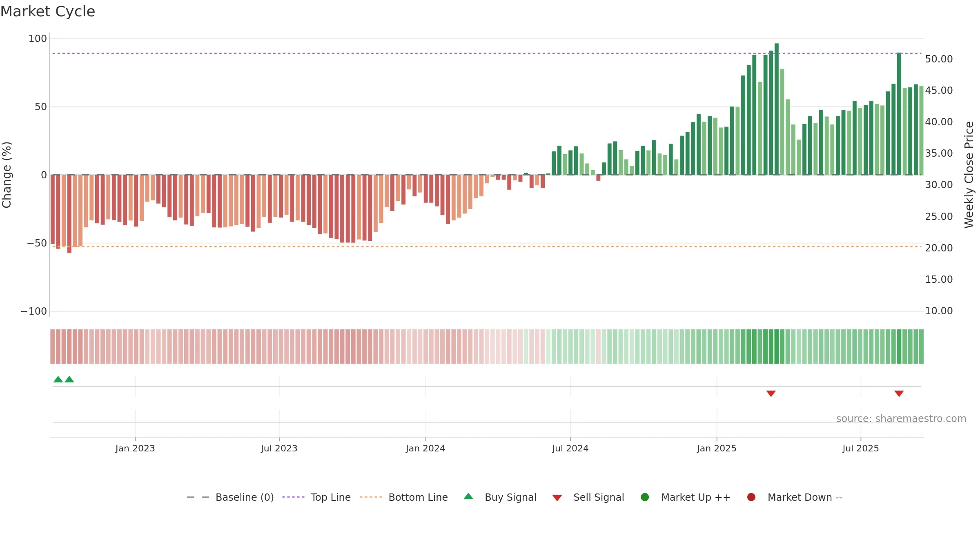Toggle the Sell Signal legend entry
The width and height of the screenshot is (980, 551).
[588, 497]
